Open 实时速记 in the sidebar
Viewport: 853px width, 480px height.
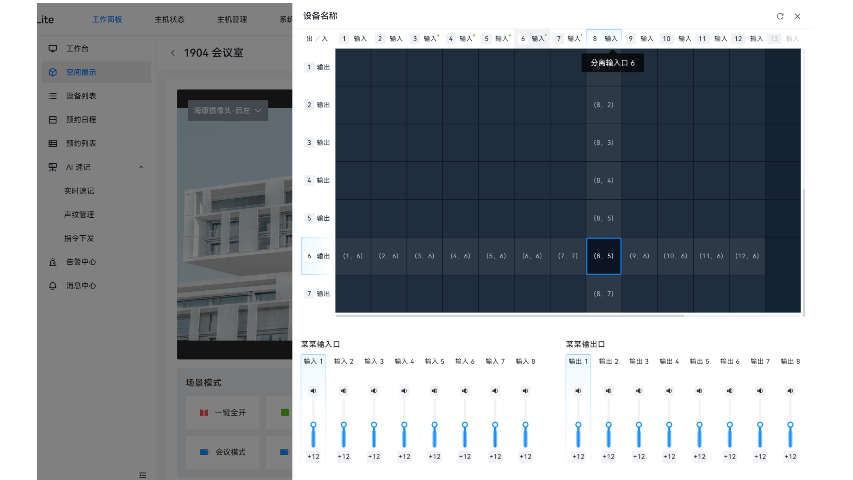point(79,191)
